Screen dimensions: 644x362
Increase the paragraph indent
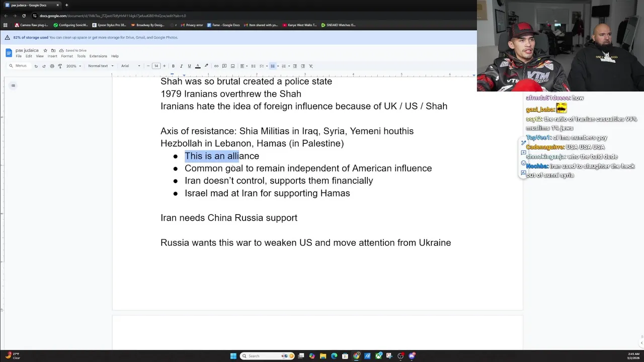point(303,66)
